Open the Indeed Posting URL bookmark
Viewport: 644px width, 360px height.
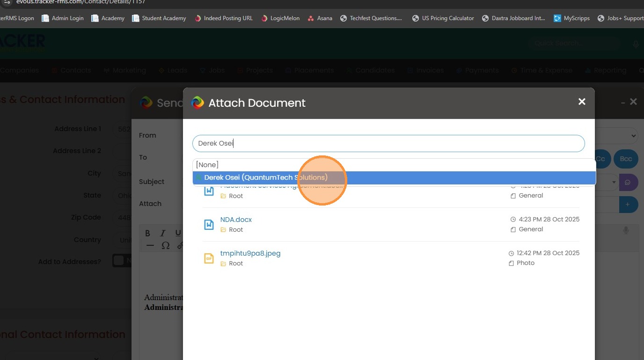tap(223, 18)
